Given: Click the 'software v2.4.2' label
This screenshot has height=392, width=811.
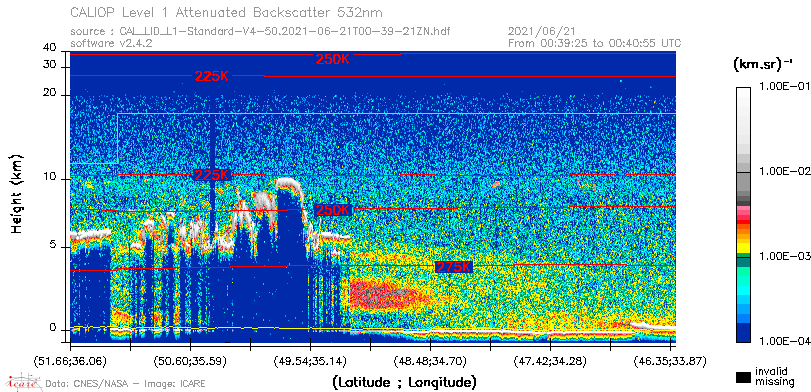Looking at the screenshot, I should click(111, 43).
